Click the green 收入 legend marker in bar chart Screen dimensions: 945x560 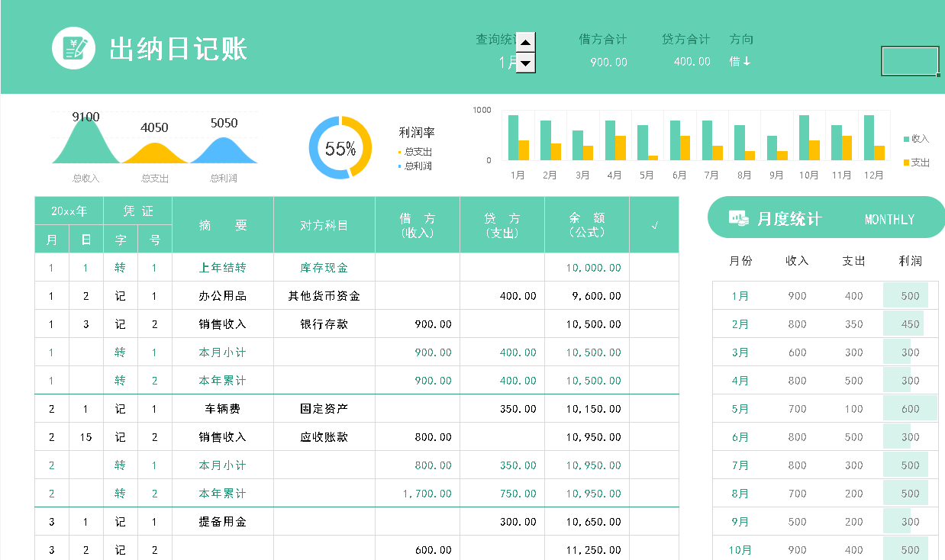click(907, 139)
